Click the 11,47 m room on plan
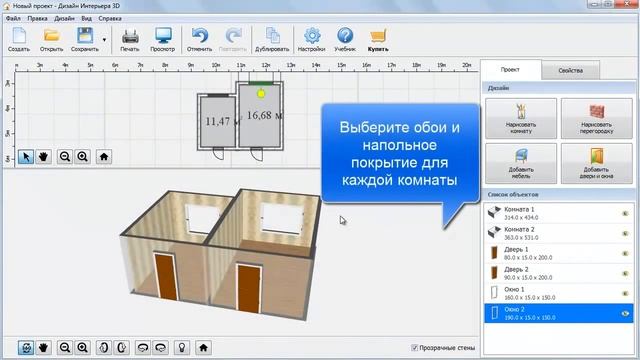 click(x=218, y=122)
